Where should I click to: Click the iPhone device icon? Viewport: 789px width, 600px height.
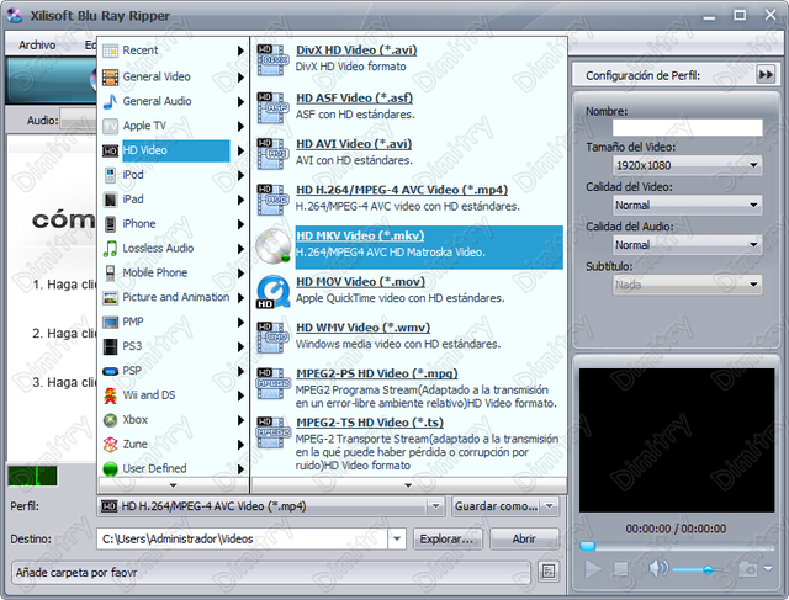point(110,224)
